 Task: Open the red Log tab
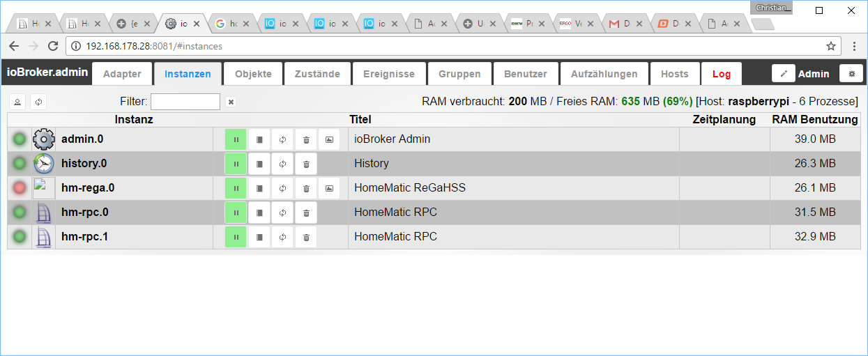point(722,74)
